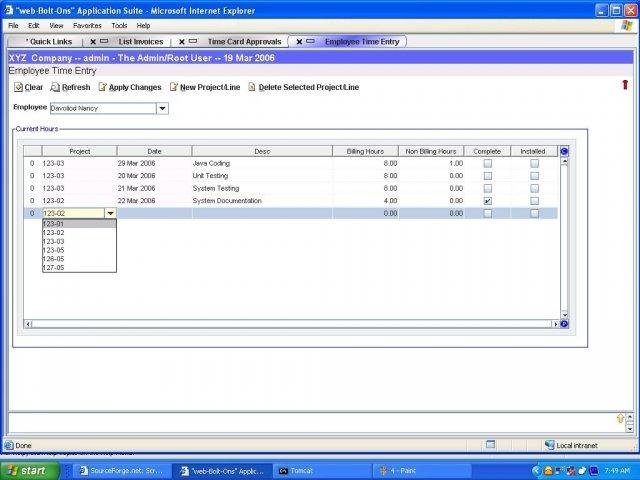Toggle Installed for Java Coding row
This screenshot has width=640, height=480.
pyautogui.click(x=534, y=163)
